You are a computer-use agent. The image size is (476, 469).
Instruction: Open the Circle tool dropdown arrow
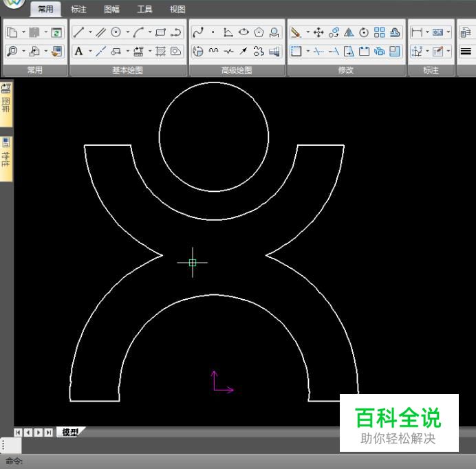coord(127,32)
